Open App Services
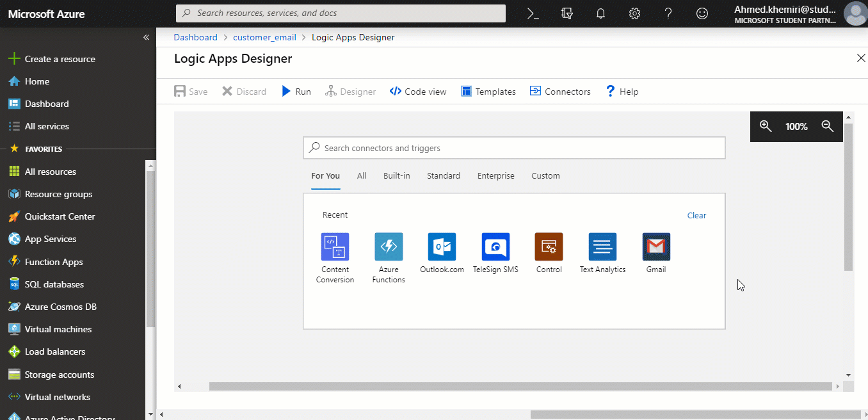 pyautogui.click(x=42, y=239)
